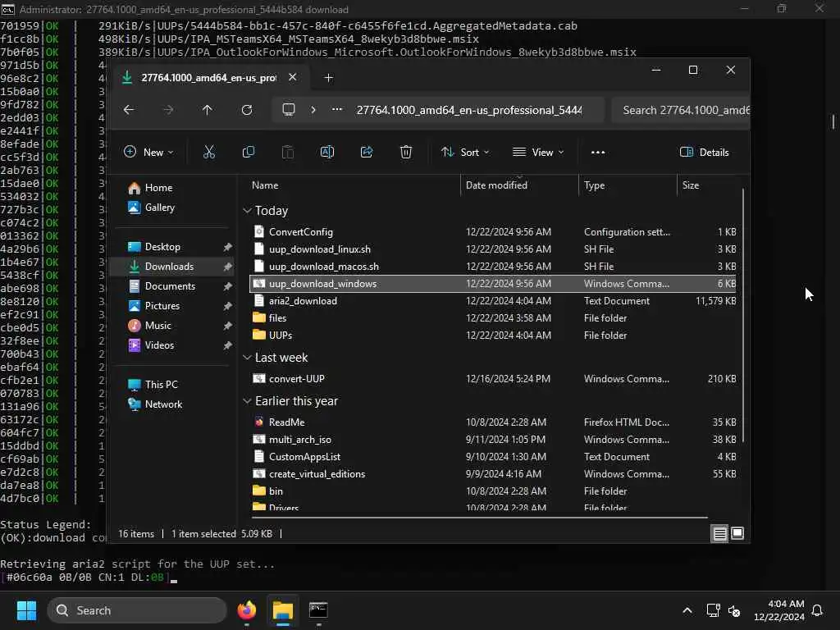The width and height of the screenshot is (840, 630).
Task: Click the This PC monitor icon in address bar
Action: (289, 110)
